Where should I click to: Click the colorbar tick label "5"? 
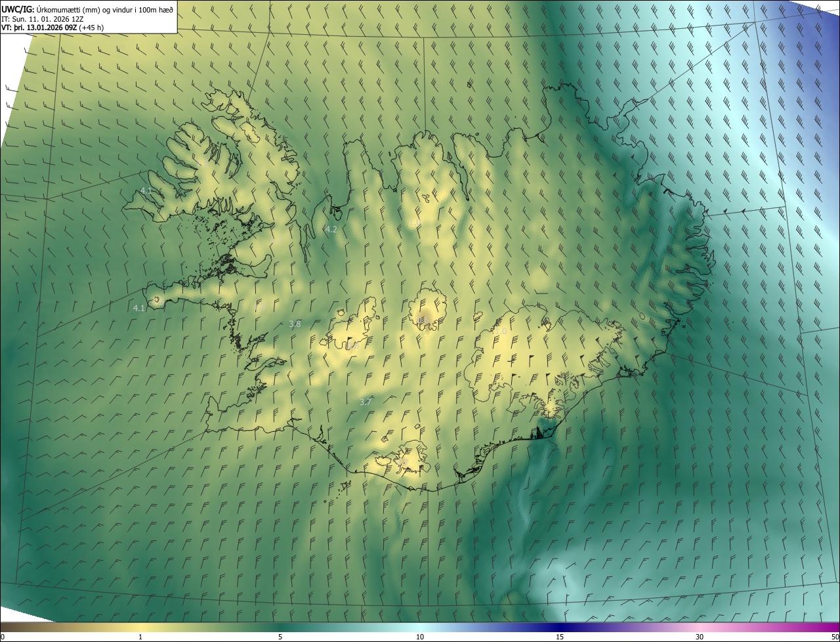point(280,637)
